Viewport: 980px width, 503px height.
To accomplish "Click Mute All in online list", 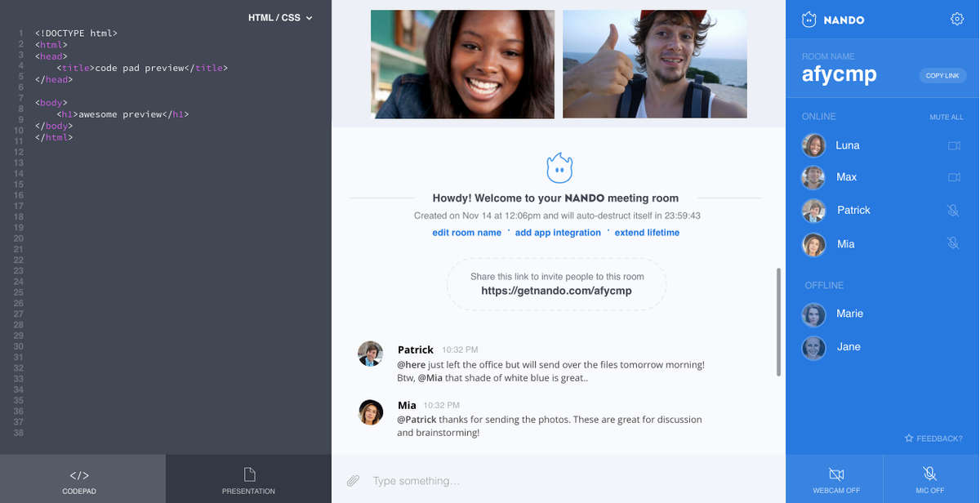I will [946, 117].
